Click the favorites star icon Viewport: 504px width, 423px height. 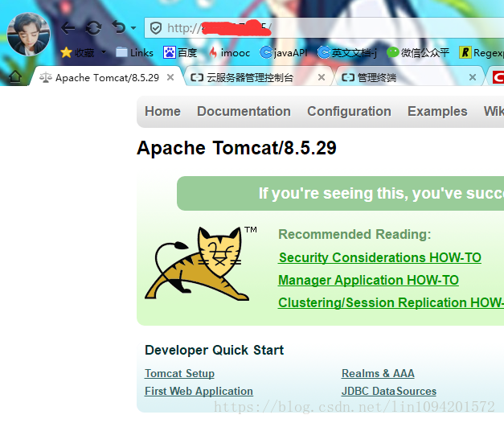66,52
